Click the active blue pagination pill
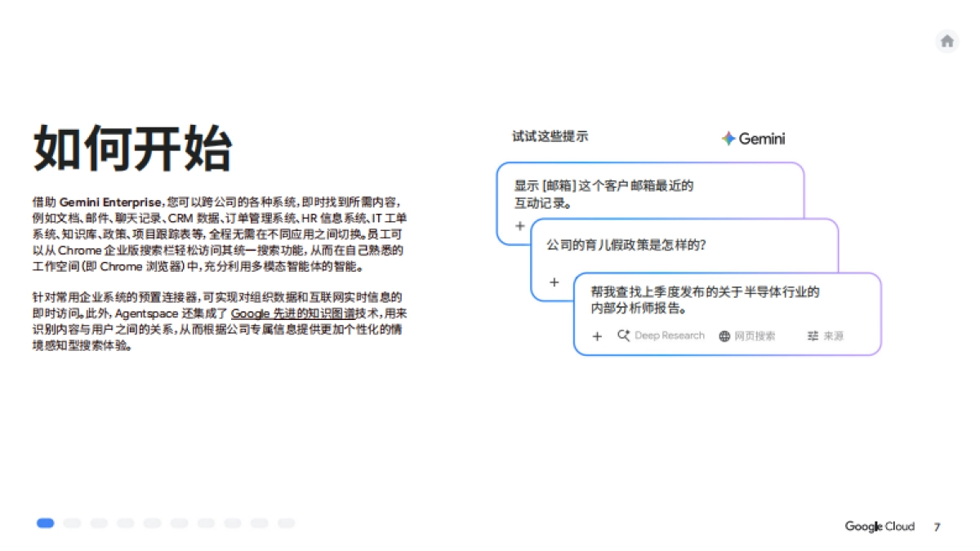The height and width of the screenshot is (551, 980). coord(45,522)
